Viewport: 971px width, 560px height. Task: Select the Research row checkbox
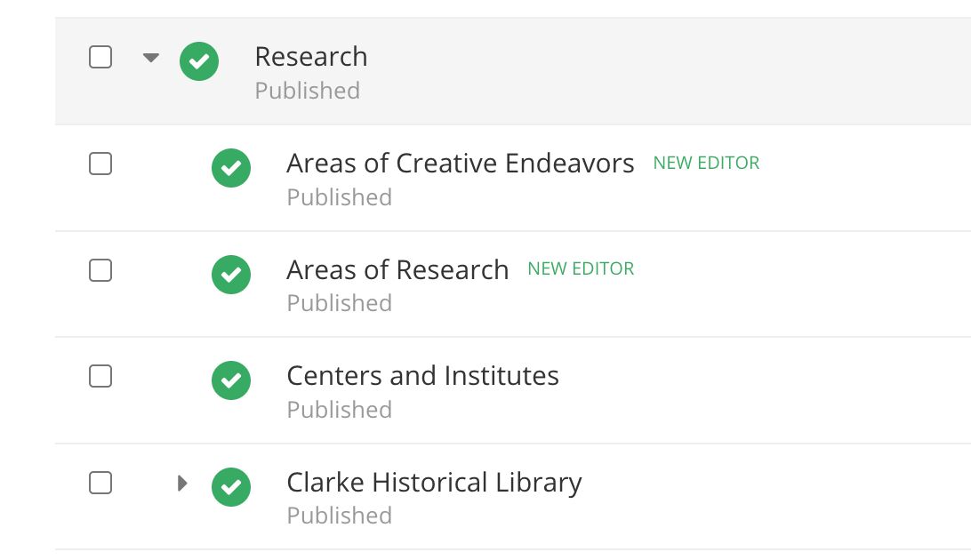point(100,58)
